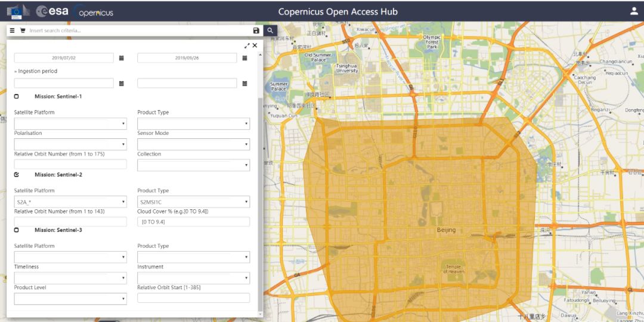
Task: Open Sentinel-3 Product Type dropdown
Action: tap(193, 257)
